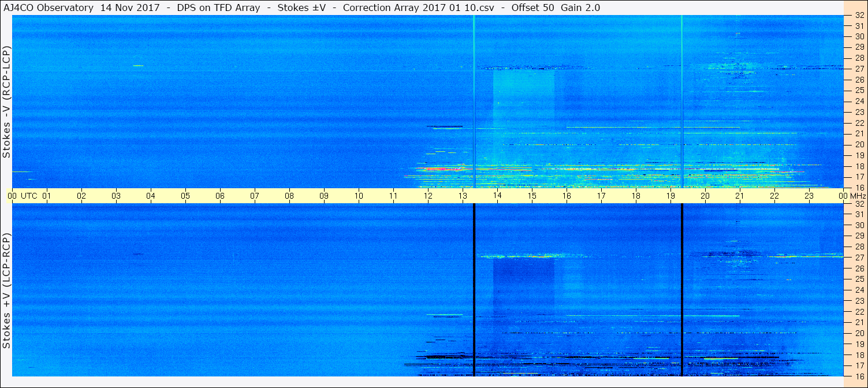Click the 32 MHz label of Stokes +V panel

[859, 204]
